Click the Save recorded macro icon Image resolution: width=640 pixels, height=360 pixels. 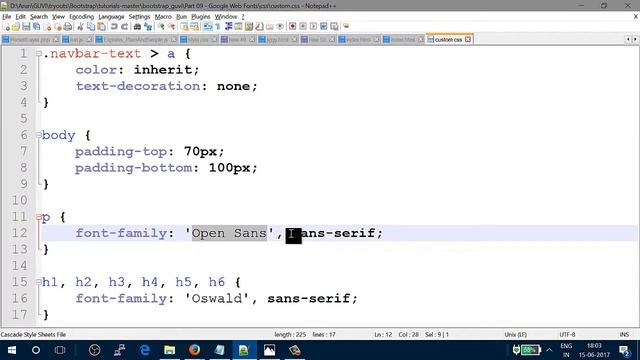click(334, 27)
